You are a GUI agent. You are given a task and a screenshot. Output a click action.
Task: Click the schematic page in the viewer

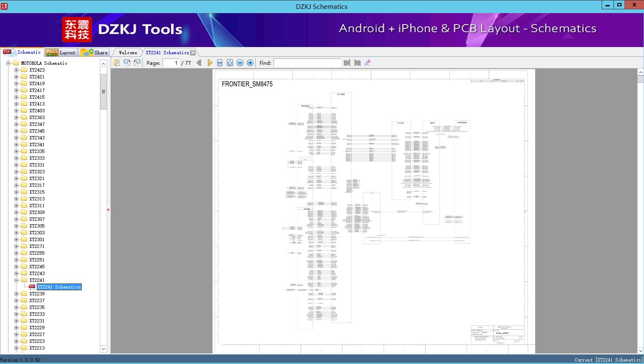pos(374,211)
